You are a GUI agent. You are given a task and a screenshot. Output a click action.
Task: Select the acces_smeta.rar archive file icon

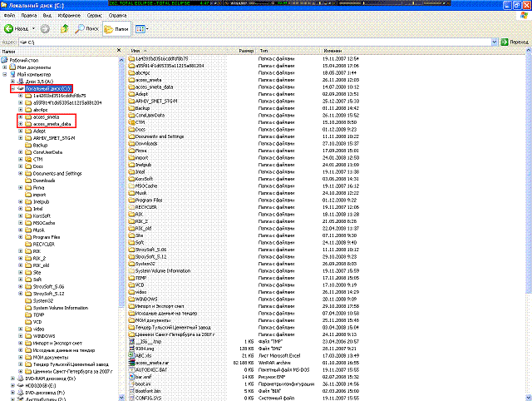tap(130, 363)
